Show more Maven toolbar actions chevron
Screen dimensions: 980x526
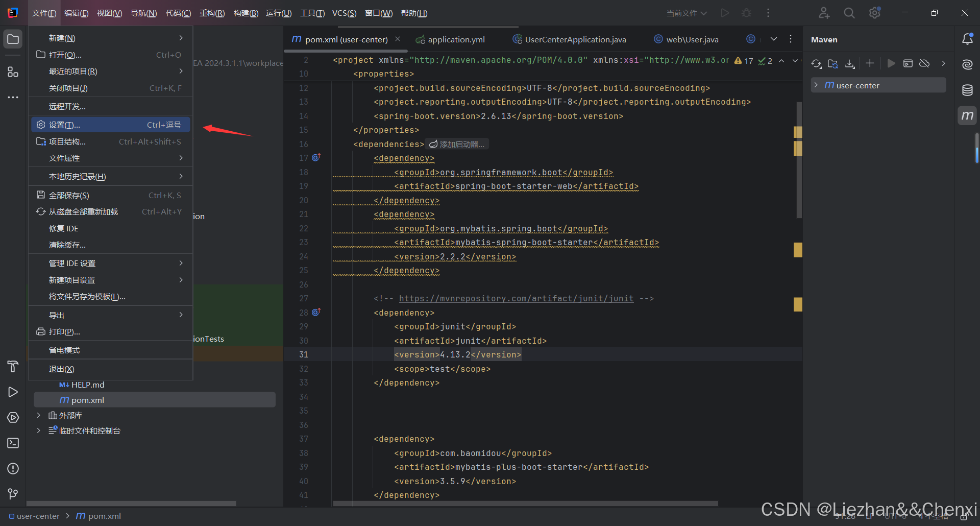(x=943, y=63)
